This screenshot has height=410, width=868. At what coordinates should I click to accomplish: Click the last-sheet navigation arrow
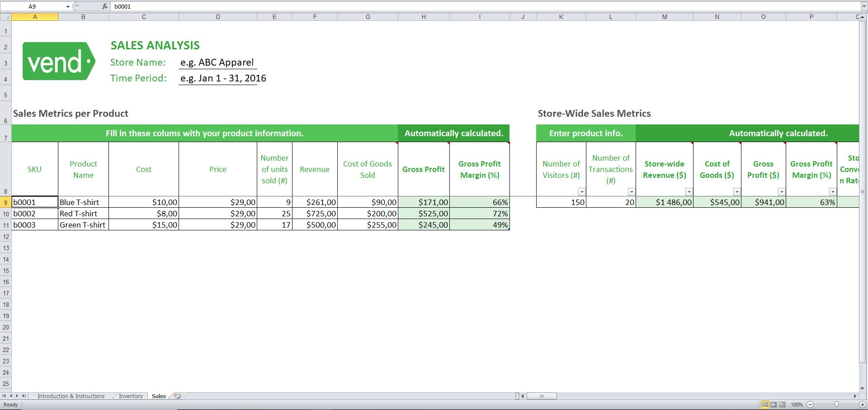click(23, 396)
